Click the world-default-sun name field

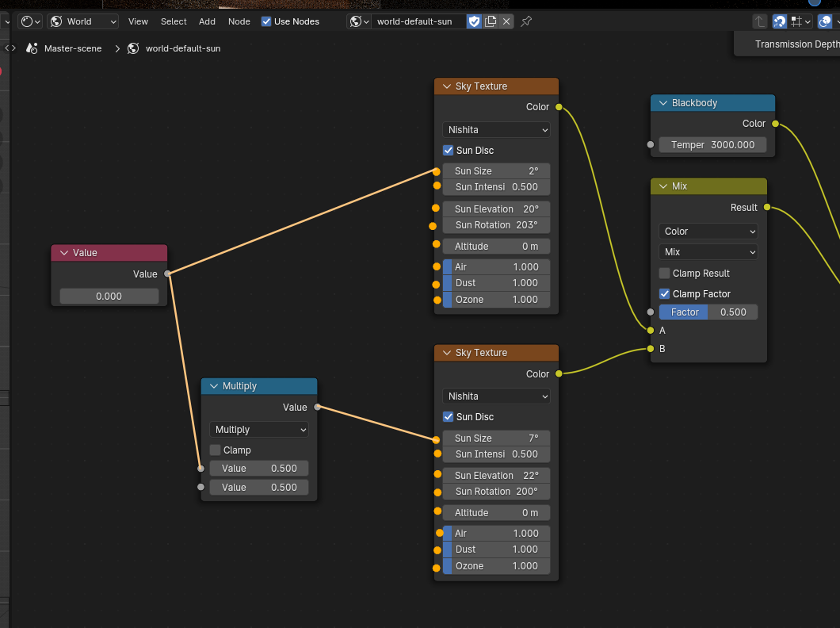click(x=418, y=21)
